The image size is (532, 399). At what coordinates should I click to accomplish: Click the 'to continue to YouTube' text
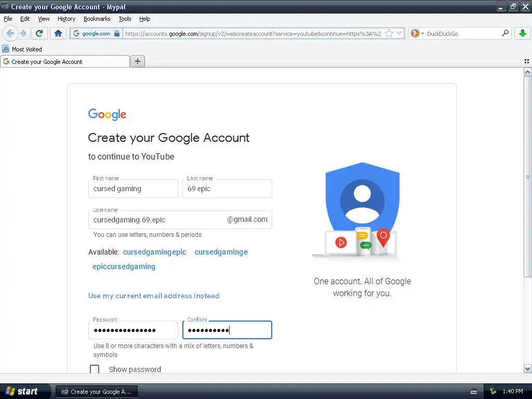point(131,157)
